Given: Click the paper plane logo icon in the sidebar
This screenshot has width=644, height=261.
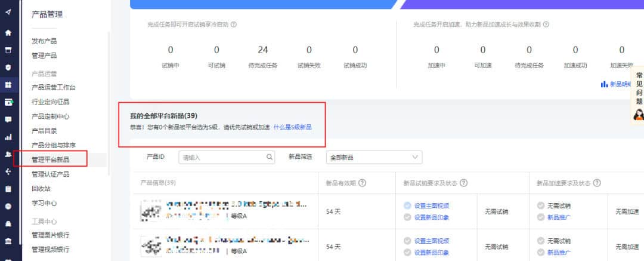Looking at the screenshot, I should click(8, 11).
